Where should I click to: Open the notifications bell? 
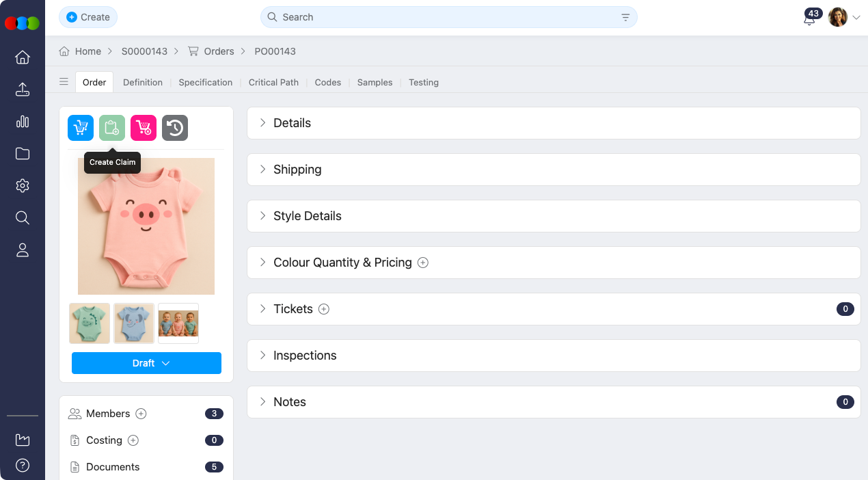(809, 18)
